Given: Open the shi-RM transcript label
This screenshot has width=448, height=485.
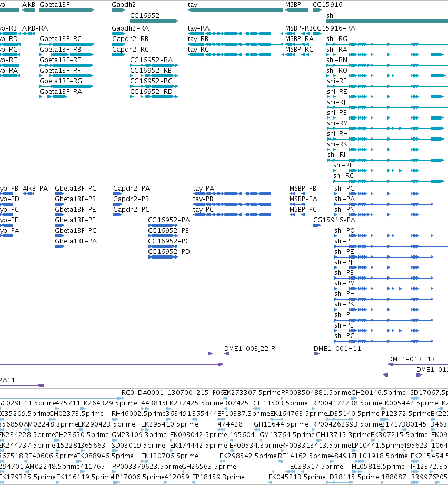Looking at the screenshot, I should [337, 123].
